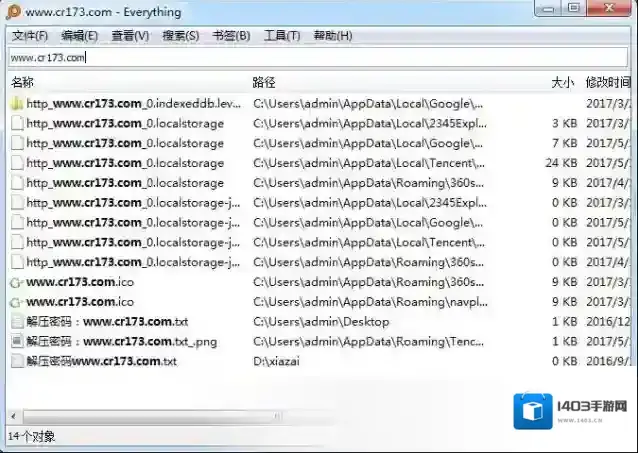Sort by the 大小 column header
Image resolution: width=638 pixels, height=453 pixels.
[562, 83]
